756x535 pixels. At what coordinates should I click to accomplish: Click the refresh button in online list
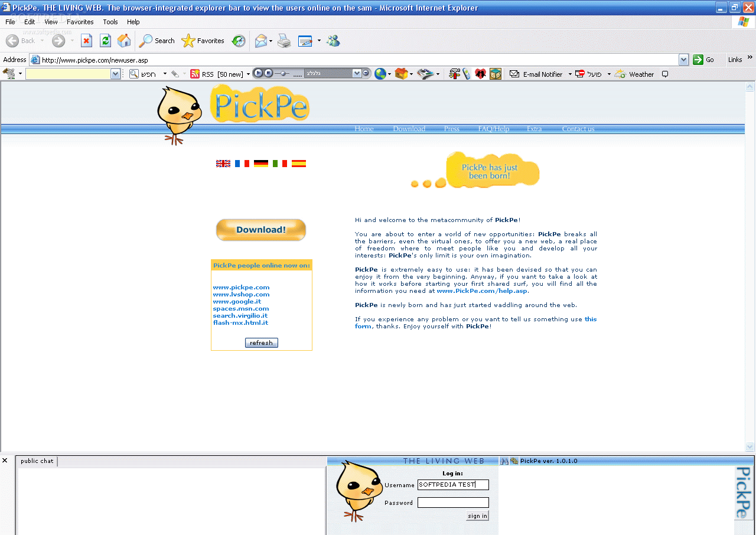[x=261, y=342]
